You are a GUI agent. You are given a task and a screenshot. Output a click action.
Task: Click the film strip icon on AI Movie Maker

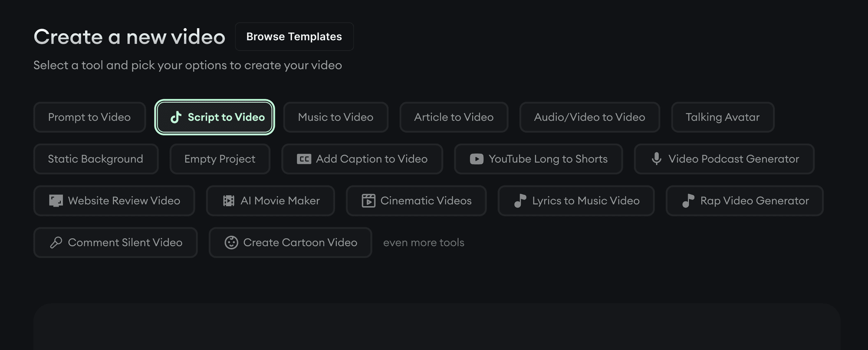coord(229,201)
